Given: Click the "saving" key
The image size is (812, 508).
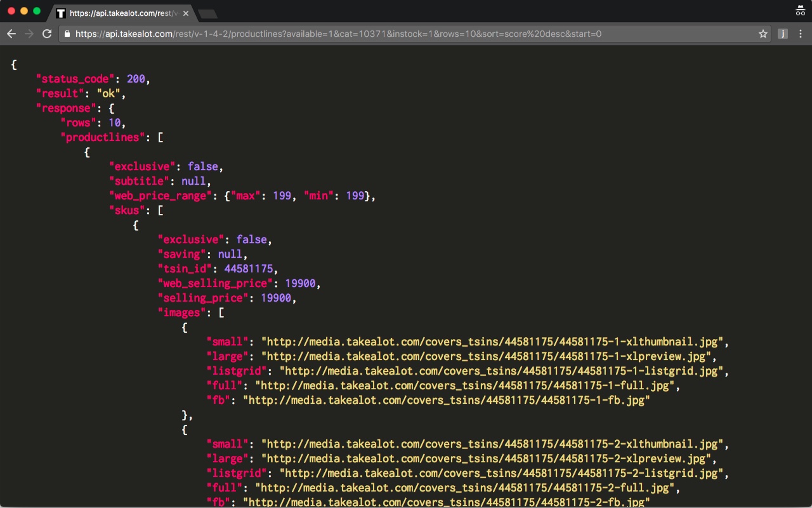Looking at the screenshot, I should click(182, 254).
